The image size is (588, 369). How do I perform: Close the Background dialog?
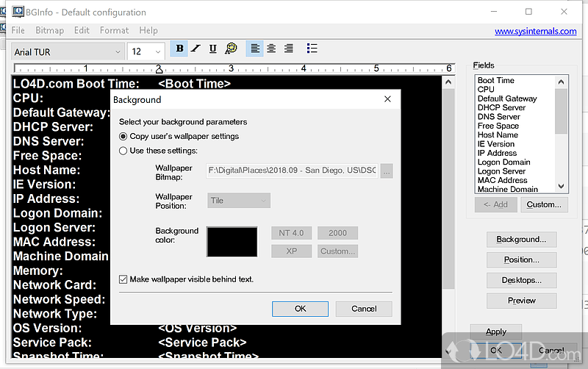[x=387, y=99]
